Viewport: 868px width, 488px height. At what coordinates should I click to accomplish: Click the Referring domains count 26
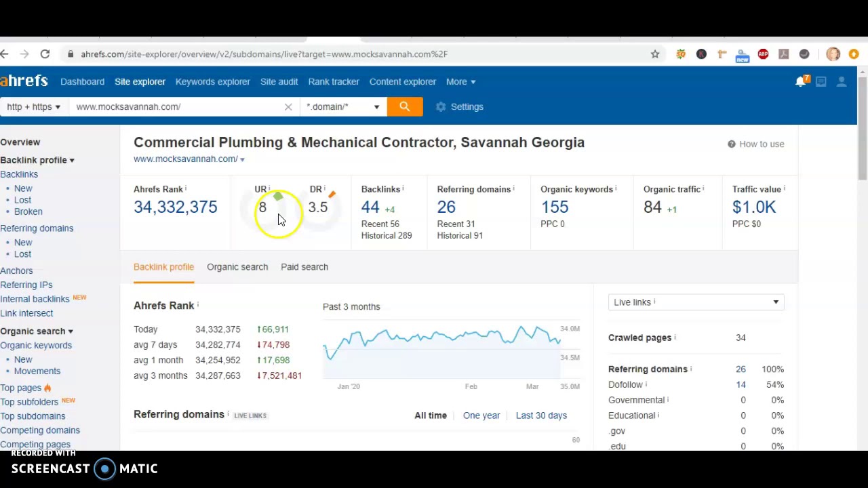click(x=446, y=207)
